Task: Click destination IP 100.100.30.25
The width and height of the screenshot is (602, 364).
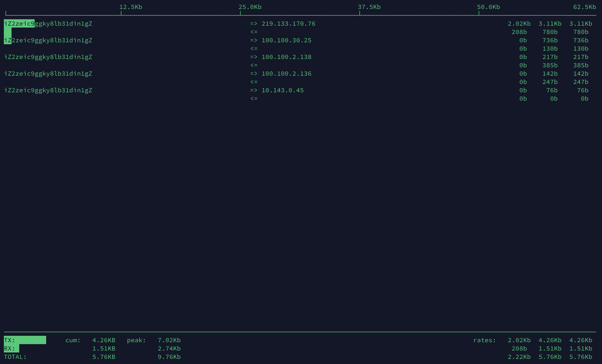Action: pos(287,40)
